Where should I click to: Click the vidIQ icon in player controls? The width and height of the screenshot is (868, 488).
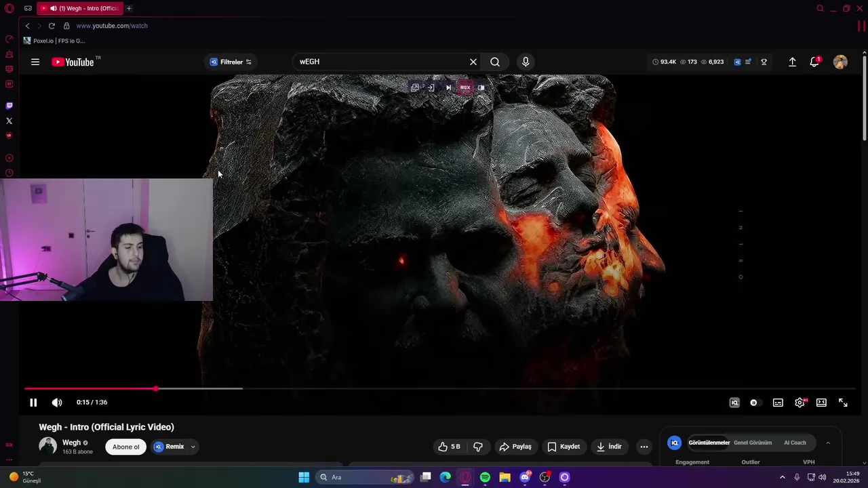coord(734,403)
